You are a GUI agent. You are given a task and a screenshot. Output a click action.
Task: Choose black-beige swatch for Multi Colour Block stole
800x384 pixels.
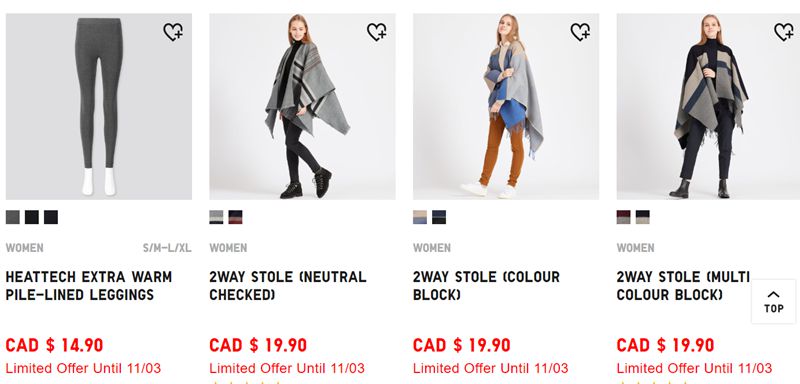pyautogui.click(x=642, y=217)
